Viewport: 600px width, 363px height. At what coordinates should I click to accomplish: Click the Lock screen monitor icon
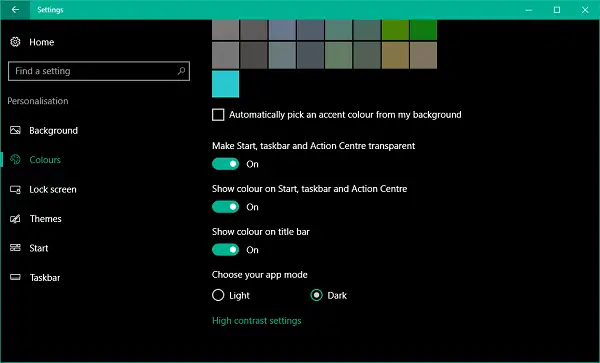(x=15, y=189)
